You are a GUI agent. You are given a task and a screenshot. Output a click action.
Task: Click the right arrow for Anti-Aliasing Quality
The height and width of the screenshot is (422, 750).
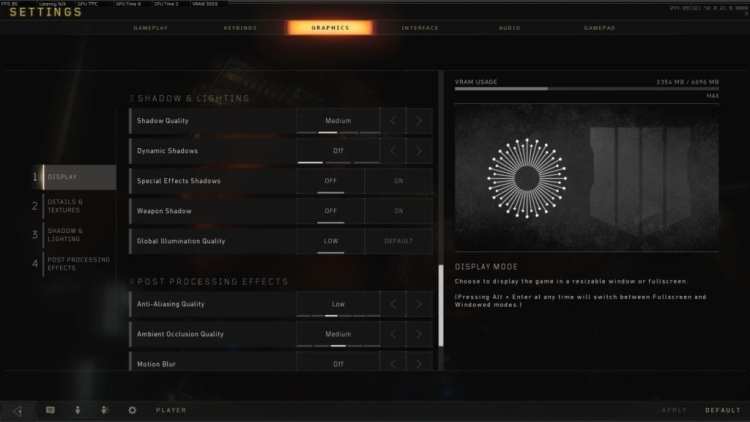[419, 304]
